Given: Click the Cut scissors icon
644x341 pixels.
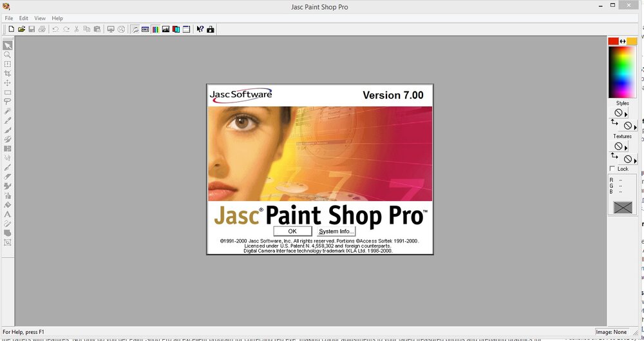Looking at the screenshot, I should (x=77, y=29).
